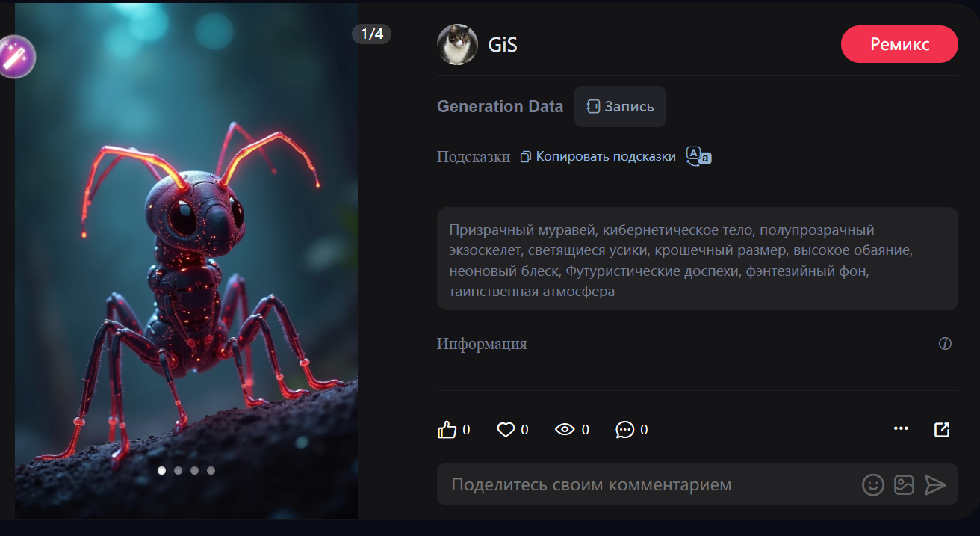
Task: Click the Поделитесь своим комментарием input field
Action: pos(642,485)
